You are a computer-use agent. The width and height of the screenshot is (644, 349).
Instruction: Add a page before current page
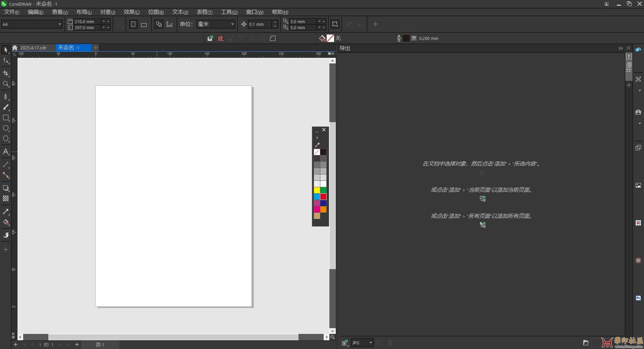(15, 345)
